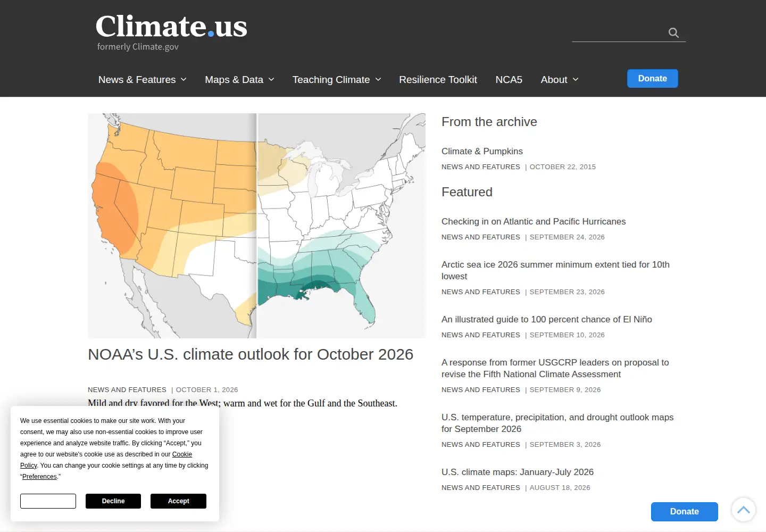The height and width of the screenshot is (532, 766).
Task: Click the "AUGUST 18, 2026" date
Action: [560, 488]
